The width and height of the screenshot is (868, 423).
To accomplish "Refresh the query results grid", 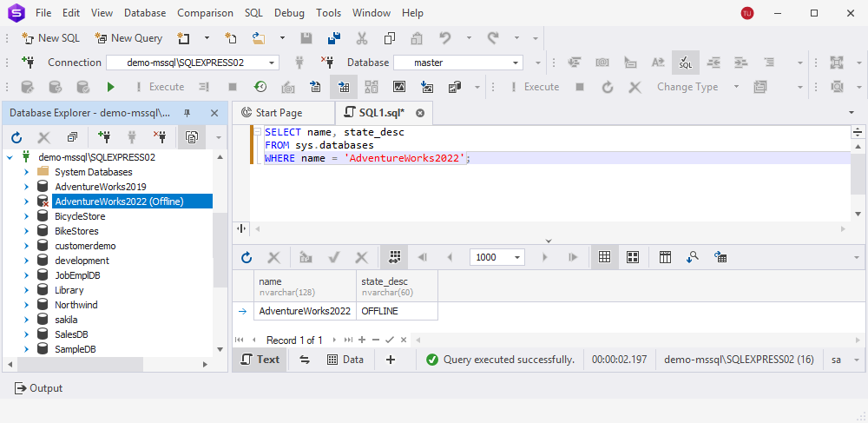I will coord(247,257).
